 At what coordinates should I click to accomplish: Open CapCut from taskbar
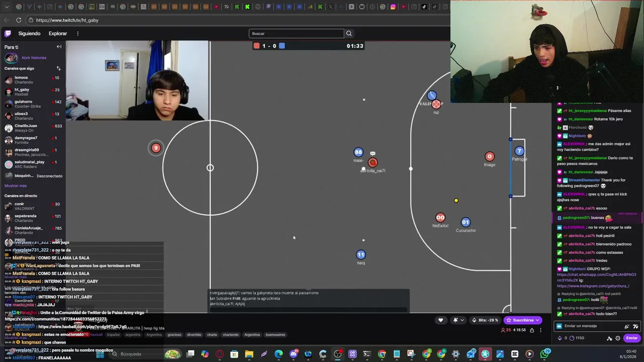point(515,354)
